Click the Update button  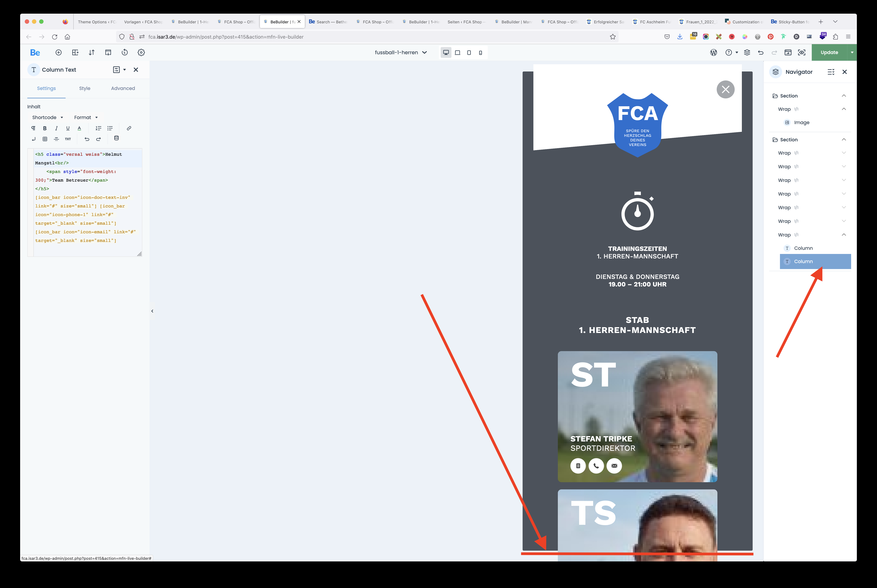tap(829, 52)
